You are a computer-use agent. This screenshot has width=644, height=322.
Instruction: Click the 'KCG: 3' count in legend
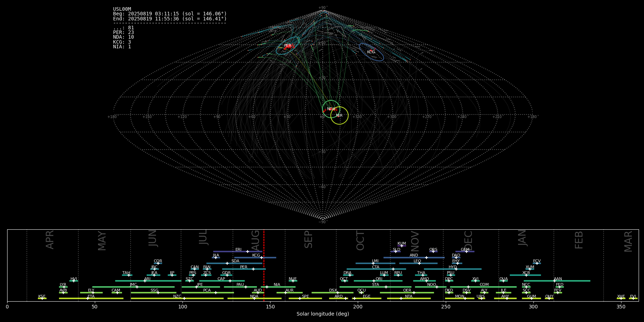(122, 42)
